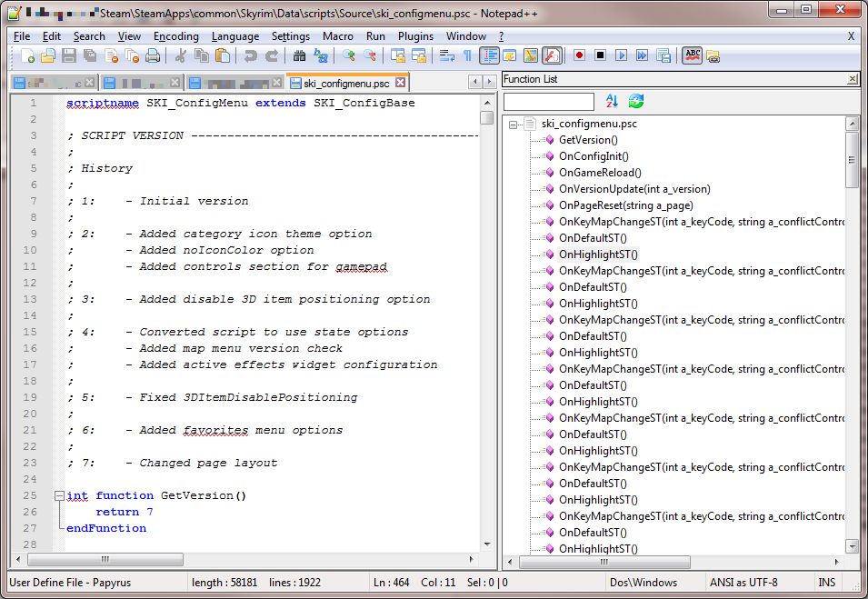This screenshot has width=868, height=599.
Task: Open the Find dialog via the binoculars icon
Action: pos(300,55)
